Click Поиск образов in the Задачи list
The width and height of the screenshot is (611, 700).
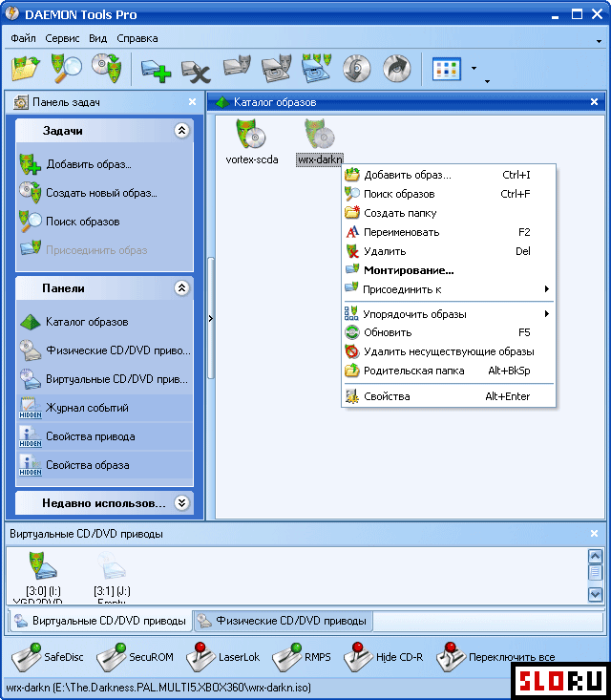click(70, 222)
